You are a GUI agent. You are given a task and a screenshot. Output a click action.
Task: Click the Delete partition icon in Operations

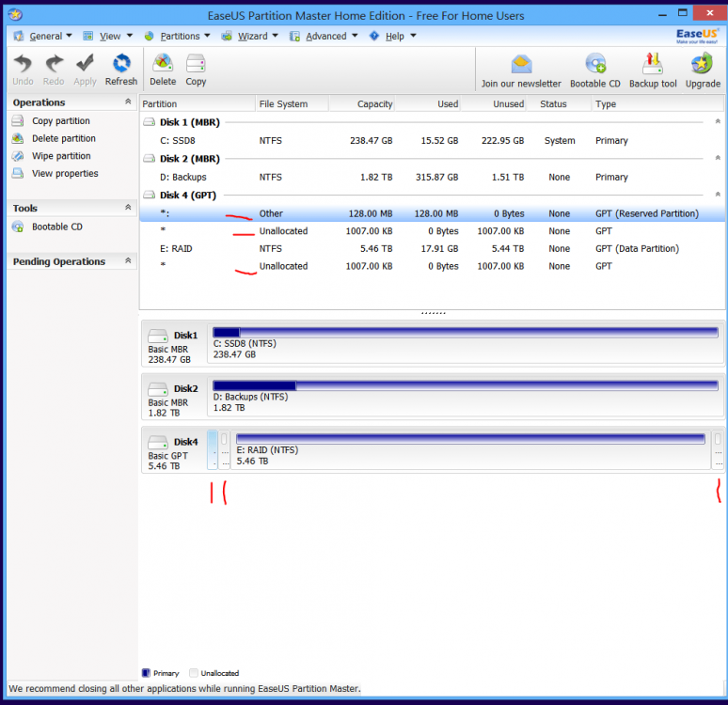[18, 138]
